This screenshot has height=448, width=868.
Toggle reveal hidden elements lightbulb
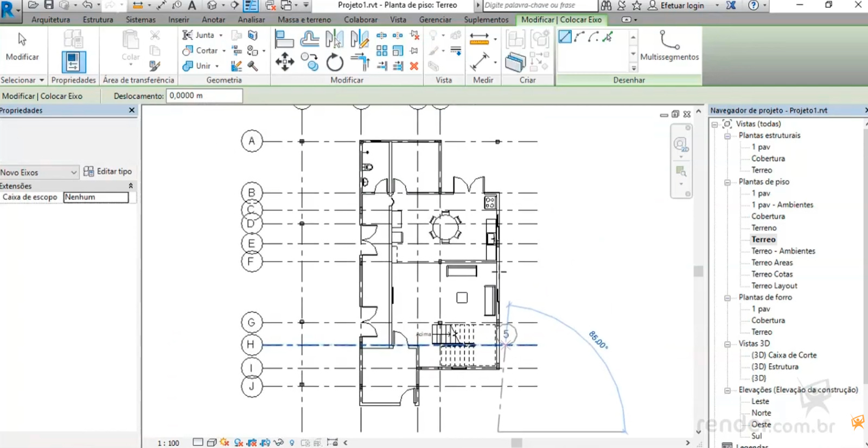point(292,443)
